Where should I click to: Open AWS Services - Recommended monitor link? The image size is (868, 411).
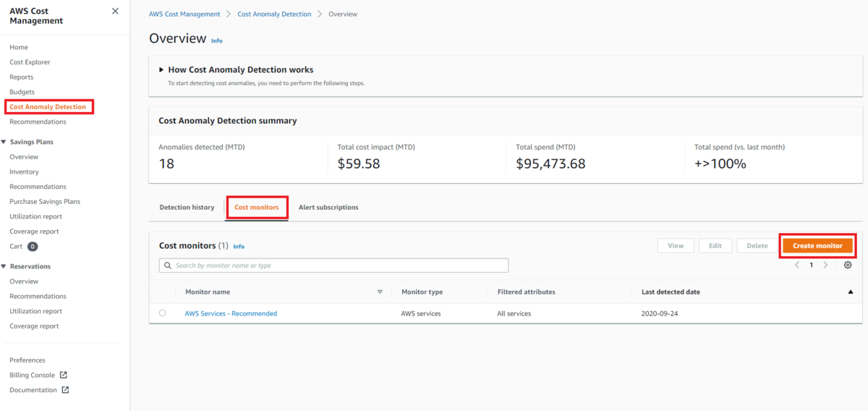231,314
